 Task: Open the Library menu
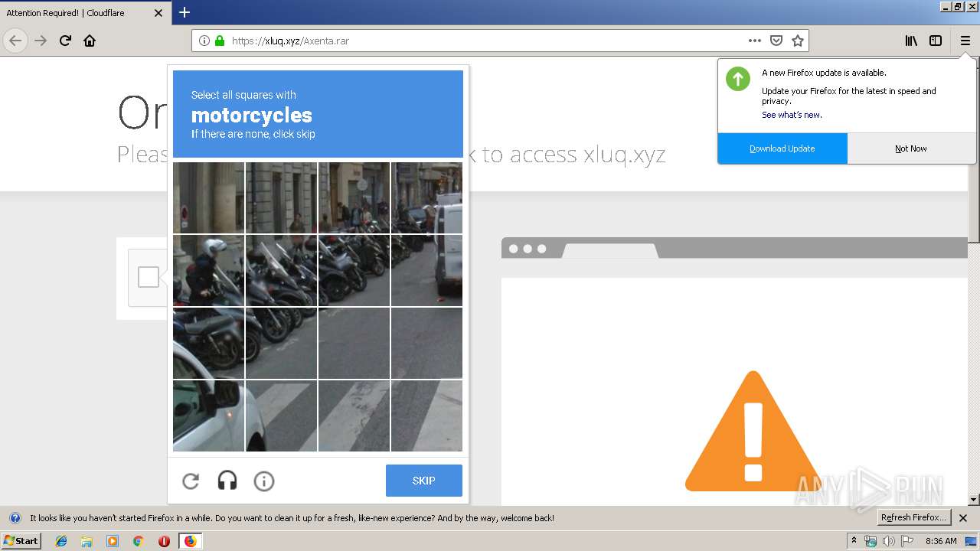pyautogui.click(x=911, y=41)
